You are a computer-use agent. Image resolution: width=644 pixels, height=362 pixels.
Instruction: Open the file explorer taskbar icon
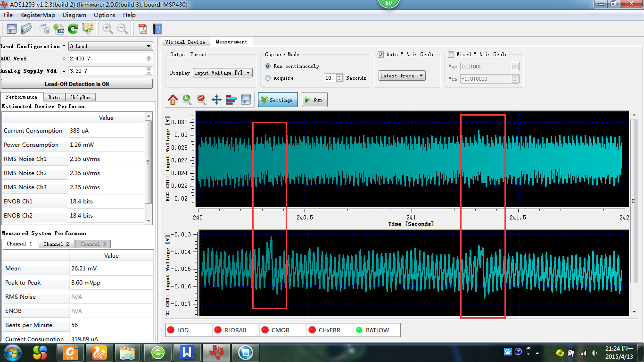pyautogui.click(x=128, y=353)
